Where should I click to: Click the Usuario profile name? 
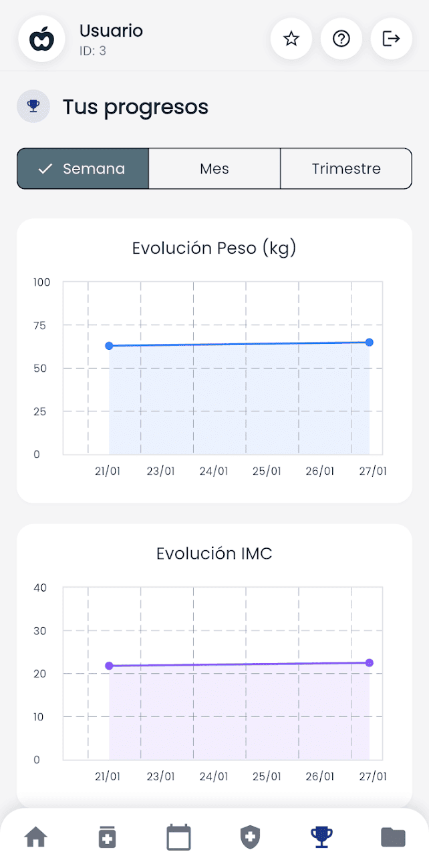point(111,31)
